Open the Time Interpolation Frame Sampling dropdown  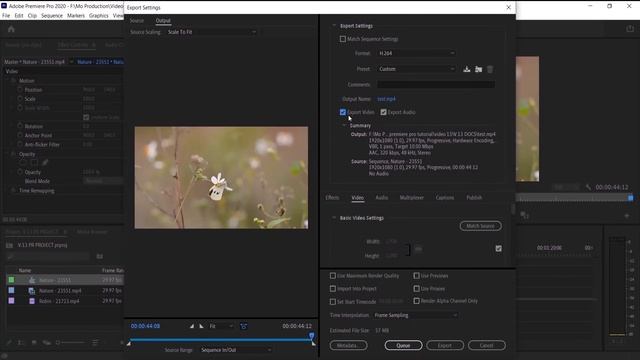415,315
